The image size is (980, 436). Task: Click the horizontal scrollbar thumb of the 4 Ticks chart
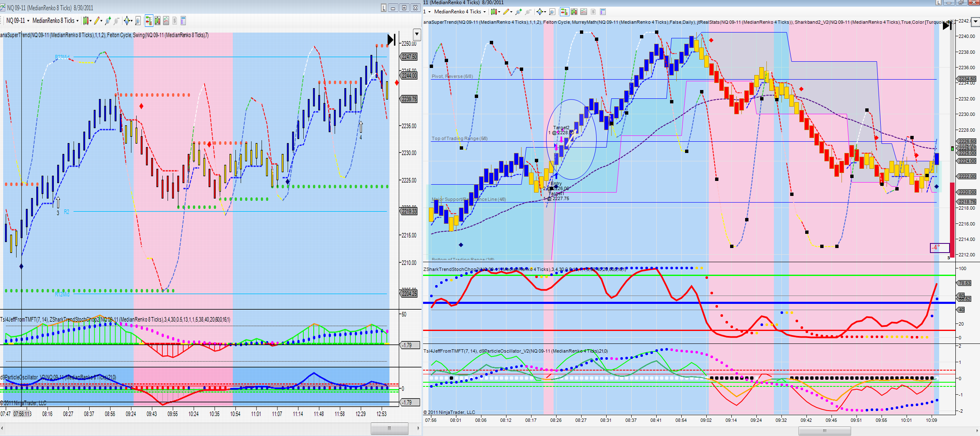coord(824,431)
